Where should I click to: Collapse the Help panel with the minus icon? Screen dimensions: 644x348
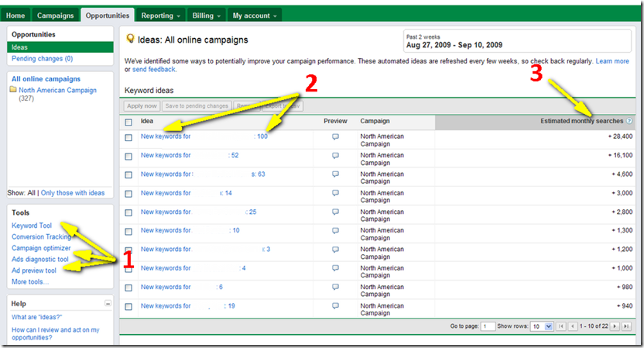point(108,304)
